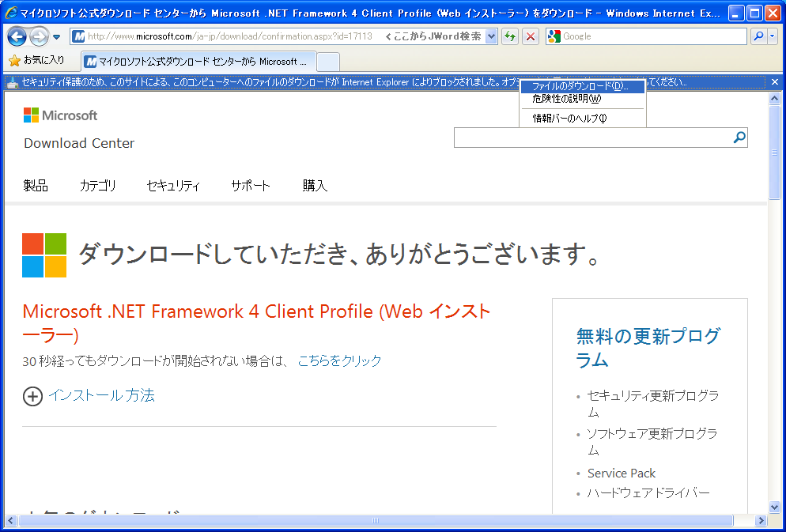Click the red Stop loading icon

tap(531, 36)
